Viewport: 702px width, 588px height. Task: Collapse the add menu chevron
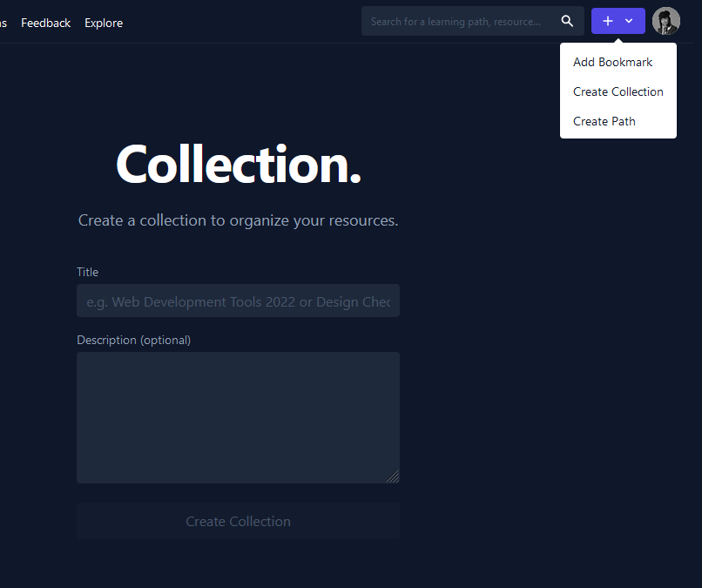(x=629, y=21)
